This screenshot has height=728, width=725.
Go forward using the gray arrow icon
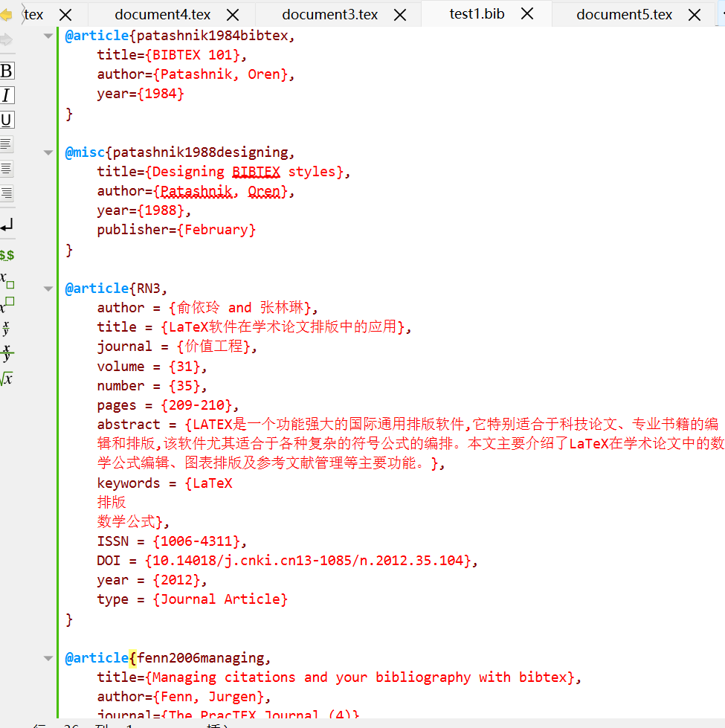pyautogui.click(x=5, y=39)
